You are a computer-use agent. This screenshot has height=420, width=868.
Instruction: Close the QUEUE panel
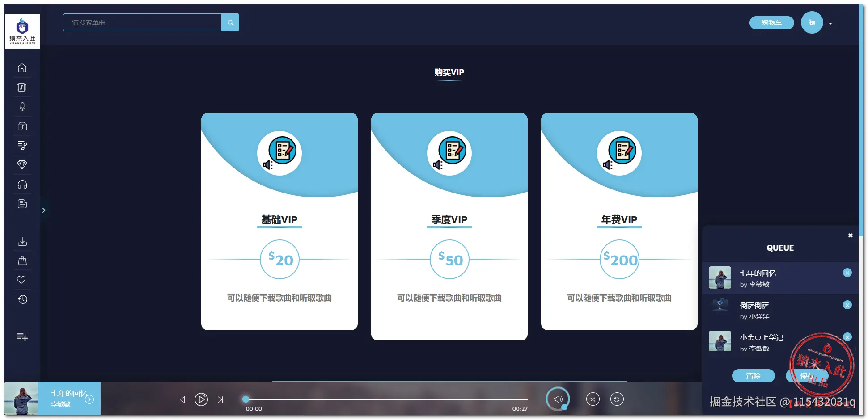click(850, 235)
